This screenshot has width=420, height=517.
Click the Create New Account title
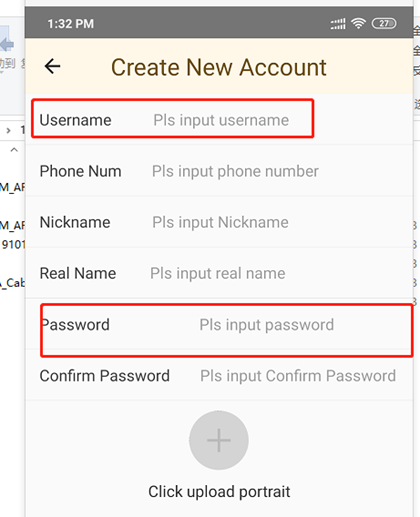click(219, 67)
